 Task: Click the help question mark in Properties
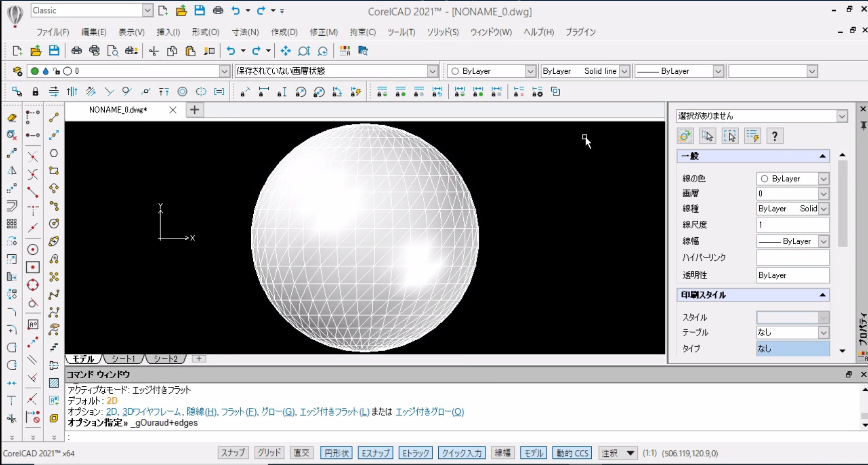(775, 136)
